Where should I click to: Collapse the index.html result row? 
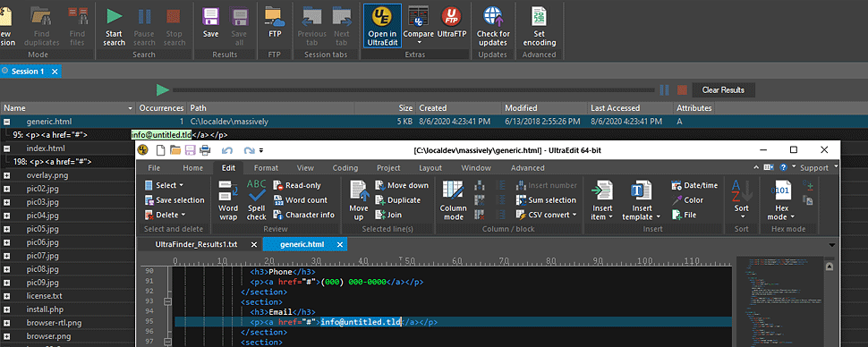click(7, 148)
